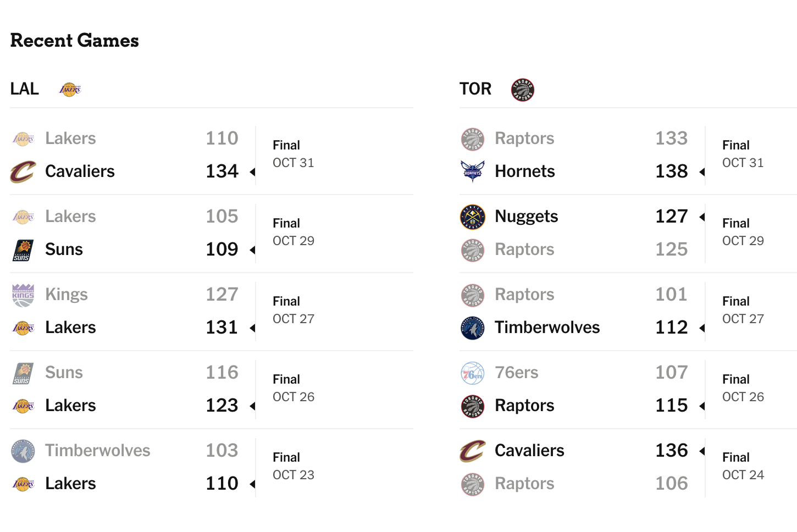Click the Nuggets team logo

coord(473,217)
